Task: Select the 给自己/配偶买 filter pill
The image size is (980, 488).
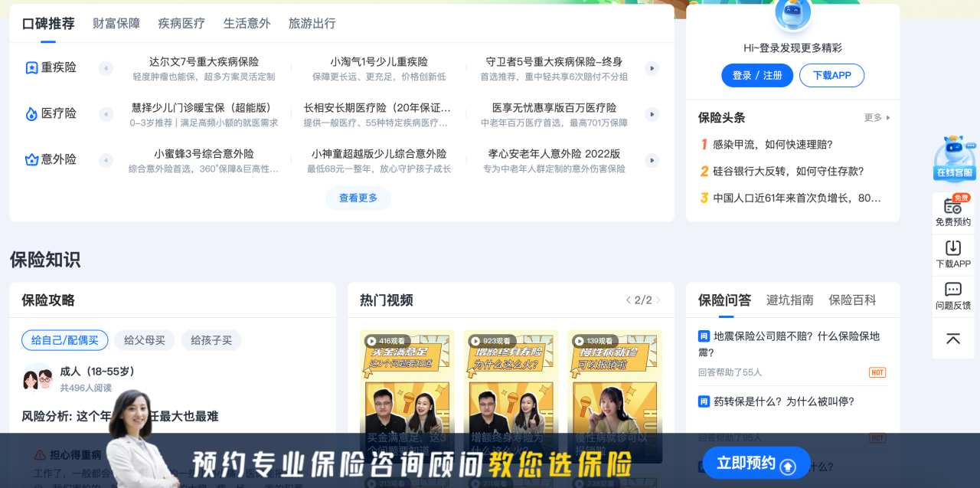Action: [65, 340]
